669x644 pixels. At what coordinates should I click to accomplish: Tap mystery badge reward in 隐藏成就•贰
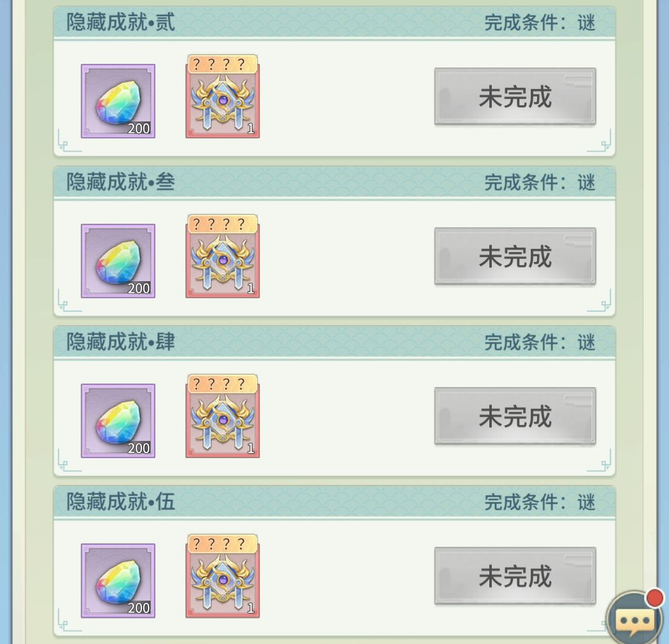point(222,97)
